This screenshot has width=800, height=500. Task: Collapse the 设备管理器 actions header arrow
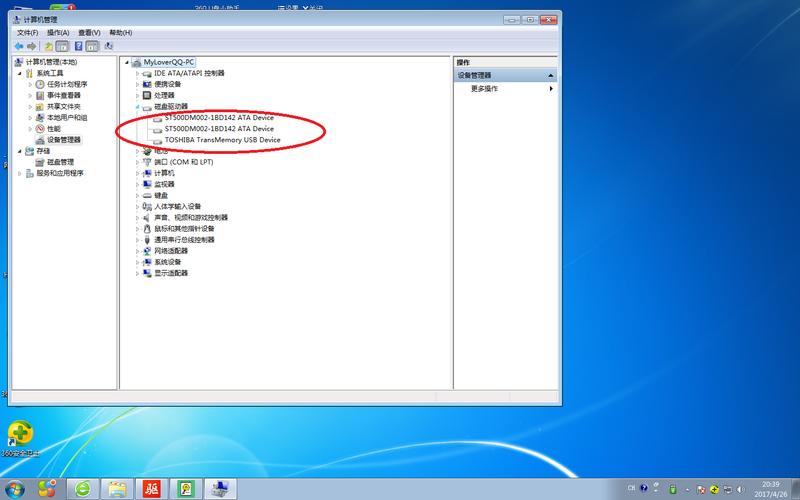551,76
